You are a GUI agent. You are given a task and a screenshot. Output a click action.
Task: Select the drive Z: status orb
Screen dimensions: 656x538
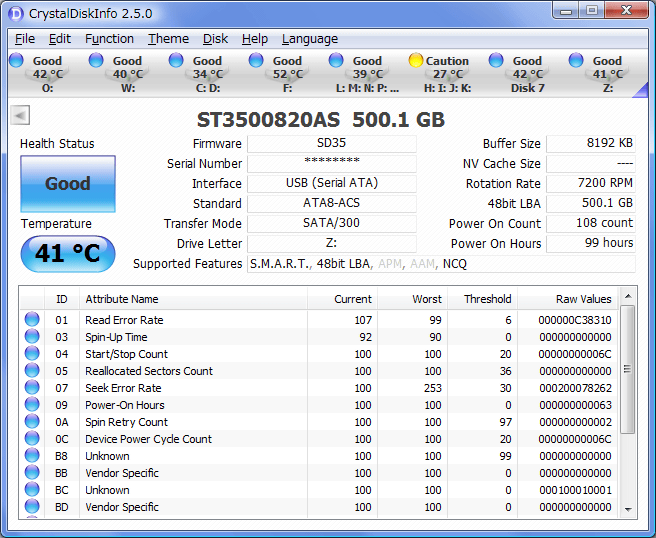coord(576,61)
